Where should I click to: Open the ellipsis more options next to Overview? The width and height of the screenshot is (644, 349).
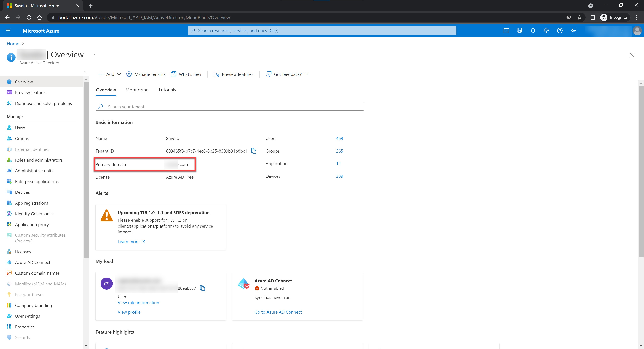tap(94, 55)
